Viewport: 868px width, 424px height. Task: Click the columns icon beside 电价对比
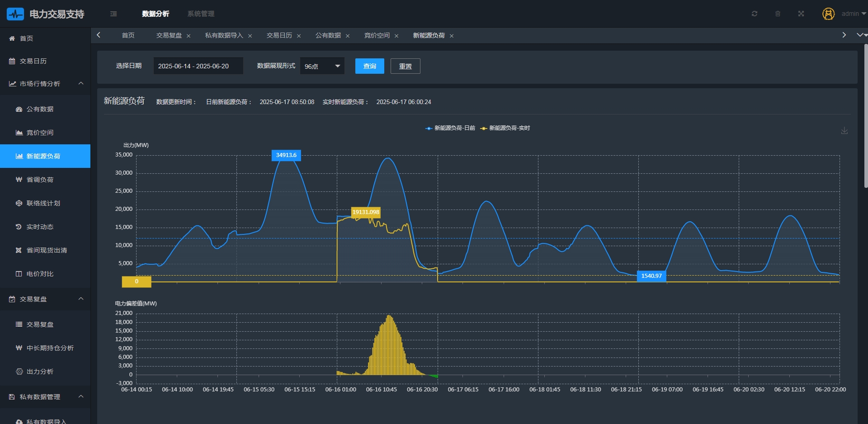tap(19, 274)
